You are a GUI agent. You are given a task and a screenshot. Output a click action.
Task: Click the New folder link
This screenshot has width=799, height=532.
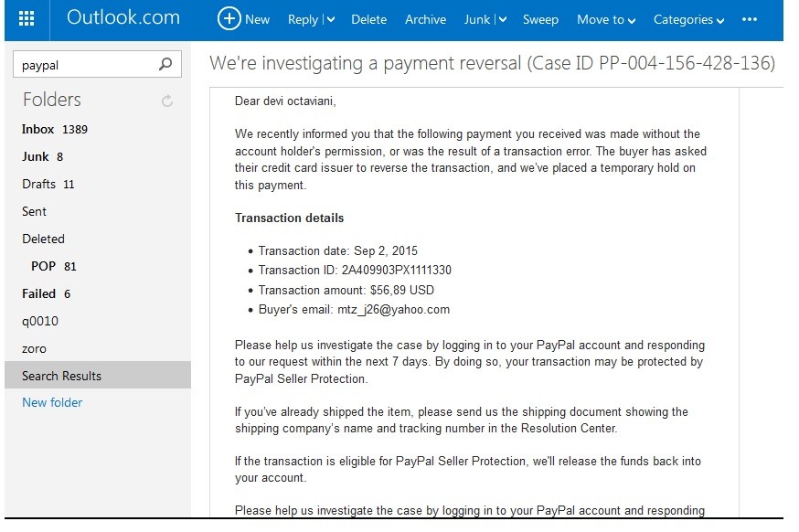(52, 402)
